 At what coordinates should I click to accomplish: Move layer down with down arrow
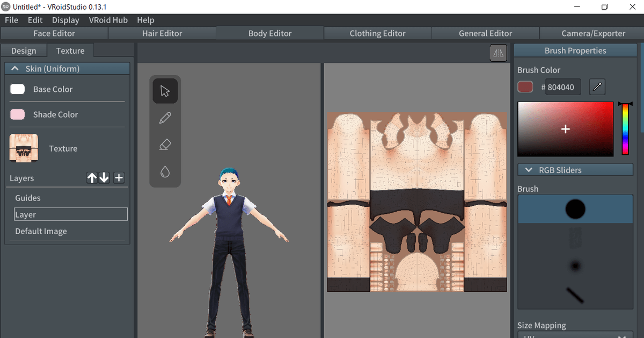(104, 178)
